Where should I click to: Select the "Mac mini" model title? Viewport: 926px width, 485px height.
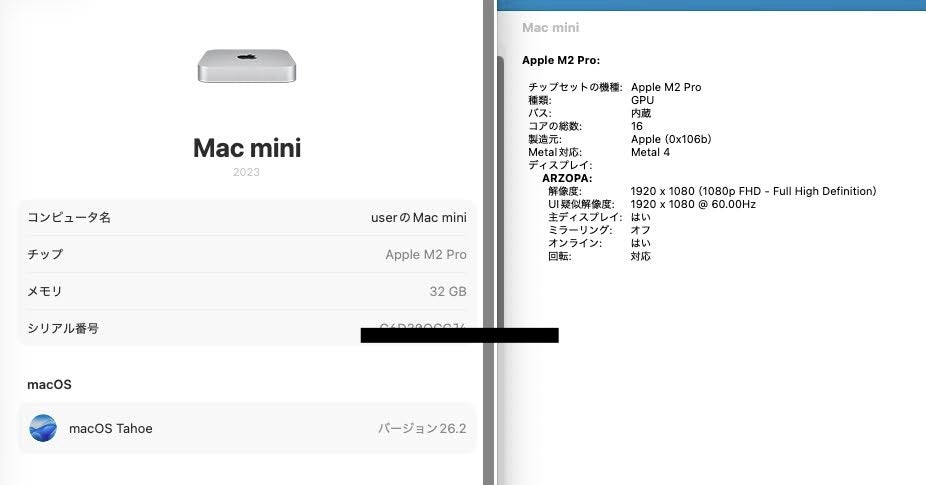(246, 148)
